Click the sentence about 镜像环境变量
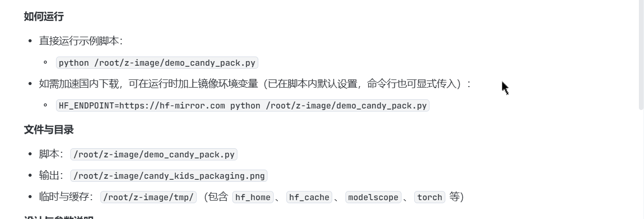 click(x=255, y=84)
